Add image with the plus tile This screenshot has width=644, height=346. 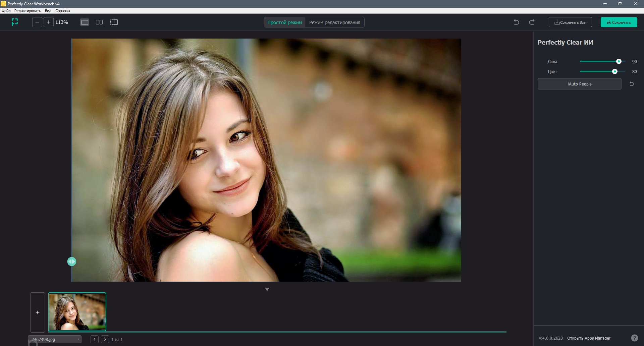38,312
